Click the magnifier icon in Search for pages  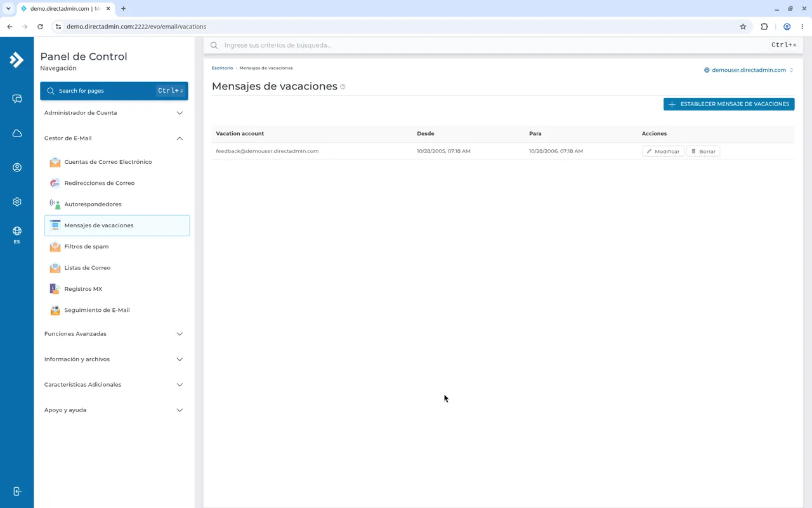(x=51, y=91)
